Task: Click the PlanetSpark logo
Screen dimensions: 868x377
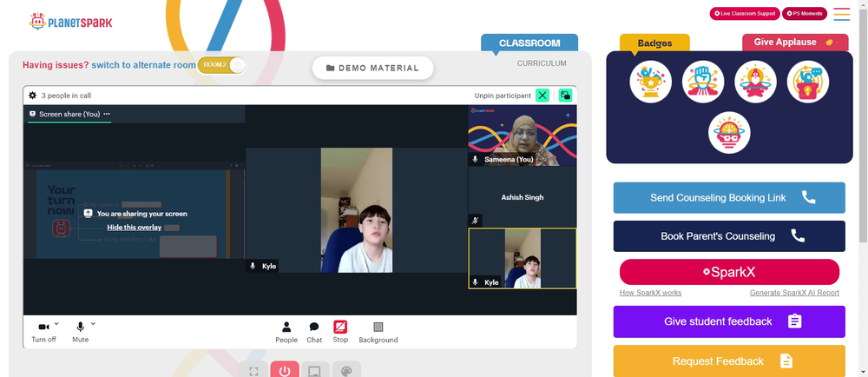Action: pos(70,22)
